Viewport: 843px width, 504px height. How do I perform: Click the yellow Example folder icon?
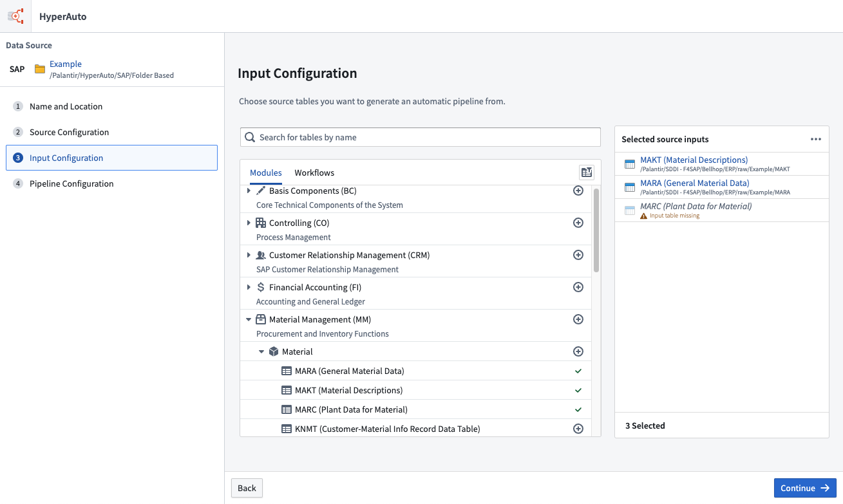coord(40,69)
